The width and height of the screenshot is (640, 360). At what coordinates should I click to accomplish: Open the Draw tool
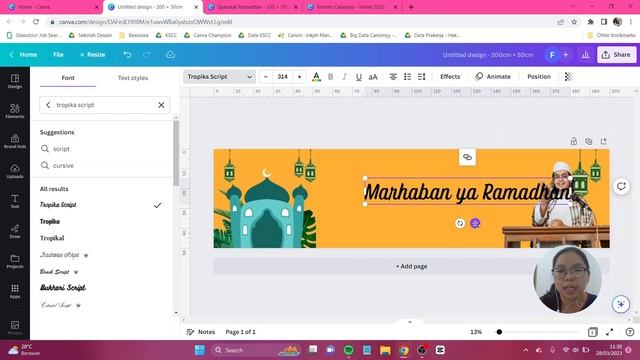click(x=15, y=231)
